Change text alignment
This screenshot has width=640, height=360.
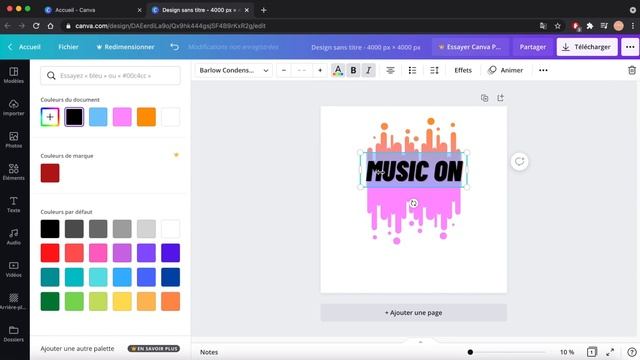click(x=390, y=70)
